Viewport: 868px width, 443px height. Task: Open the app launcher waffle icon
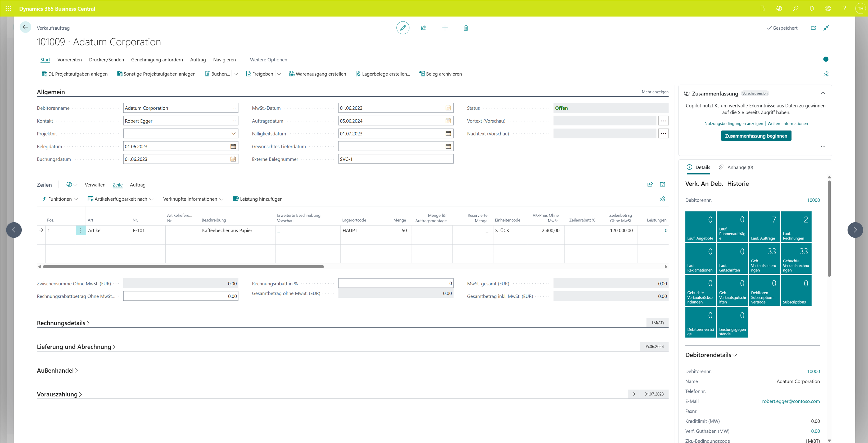coord(8,8)
